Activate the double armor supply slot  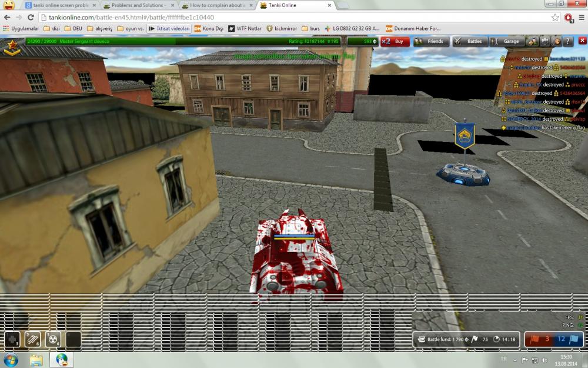[x=32, y=340]
